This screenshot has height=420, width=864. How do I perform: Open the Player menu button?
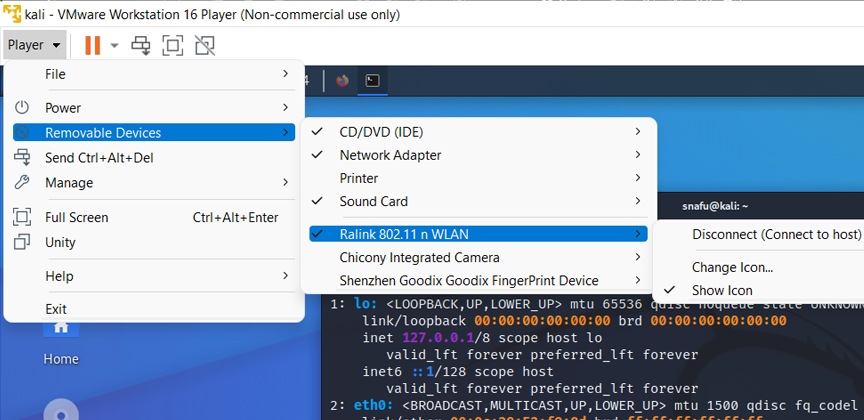coord(35,45)
